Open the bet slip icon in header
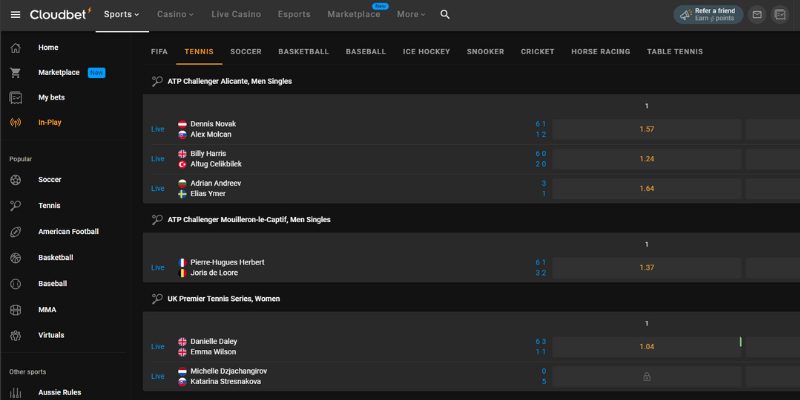 pyautogui.click(x=780, y=15)
